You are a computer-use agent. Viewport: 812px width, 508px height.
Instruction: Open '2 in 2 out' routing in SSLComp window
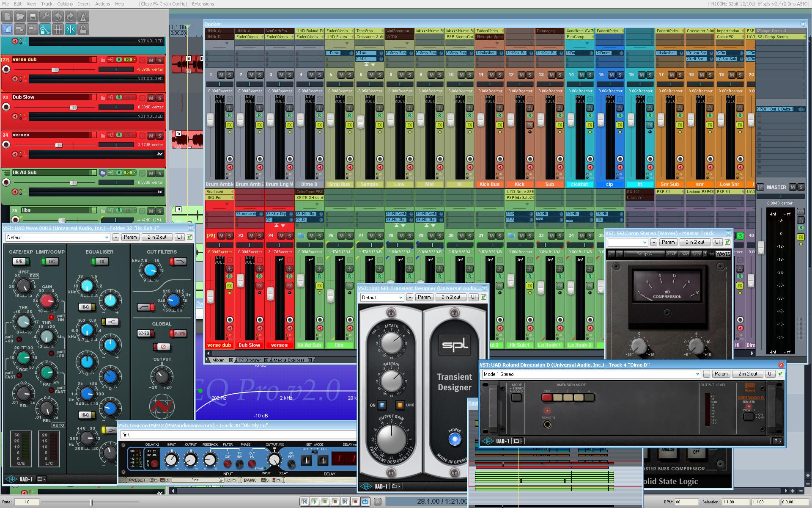click(695, 242)
